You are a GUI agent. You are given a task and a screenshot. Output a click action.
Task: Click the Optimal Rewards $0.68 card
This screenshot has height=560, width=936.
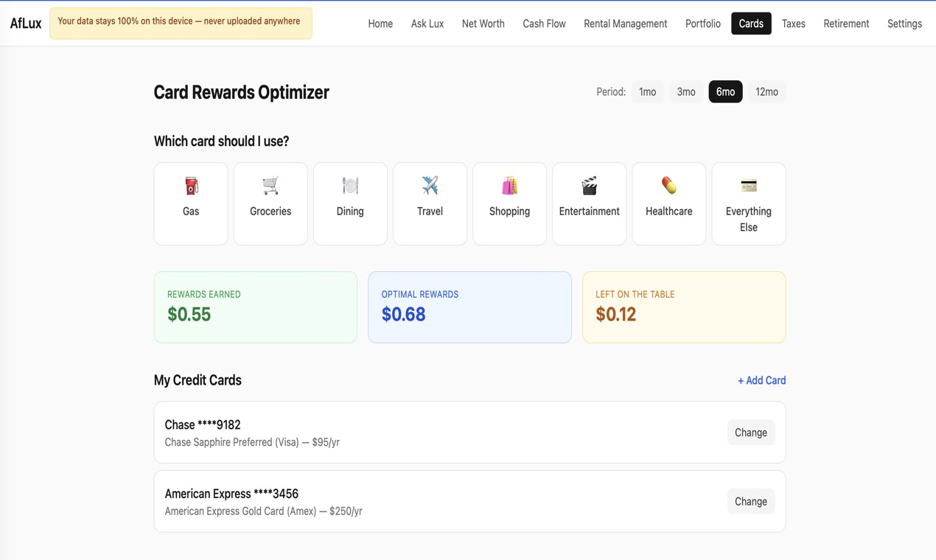[x=469, y=307]
